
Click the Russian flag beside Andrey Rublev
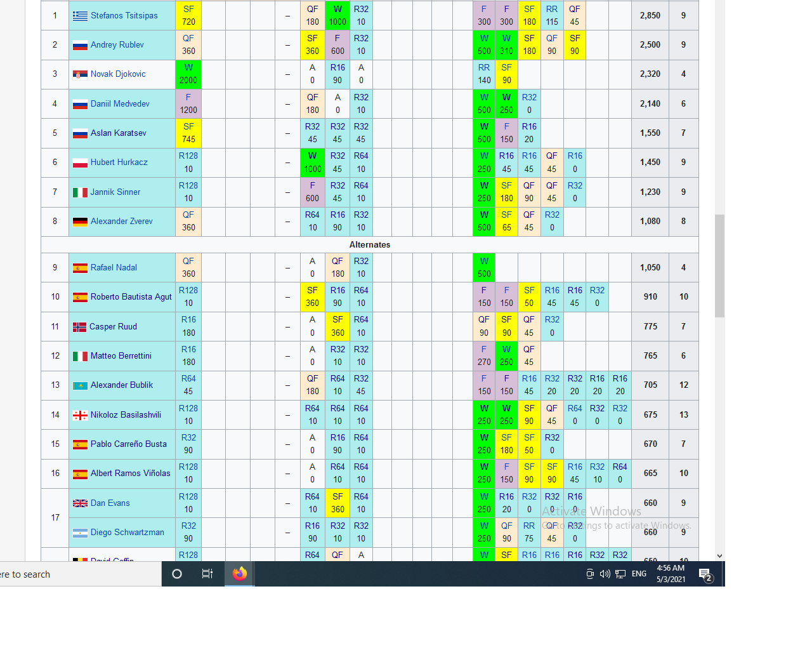tap(80, 45)
